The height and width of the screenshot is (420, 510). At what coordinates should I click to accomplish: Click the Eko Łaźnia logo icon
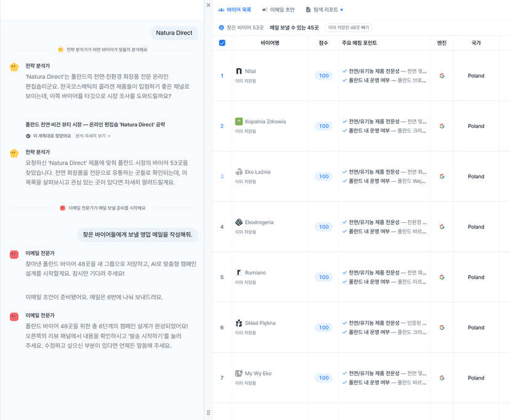tap(239, 172)
